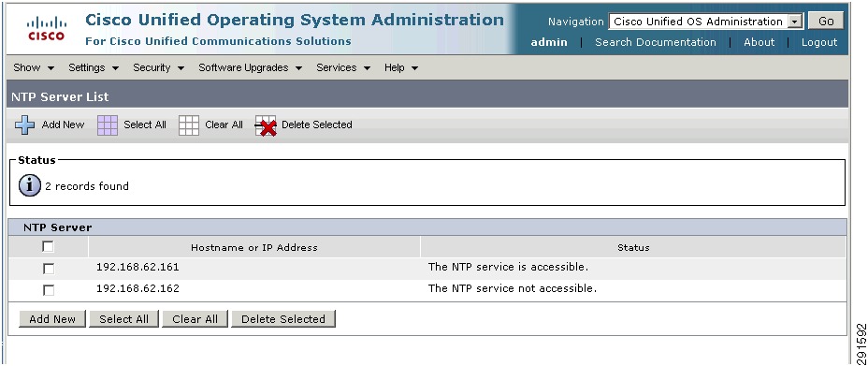Screen dimensions: 868x366
Task: Expand the Software Upgrades menu
Action: pyautogui.click(x=251, y=67)
